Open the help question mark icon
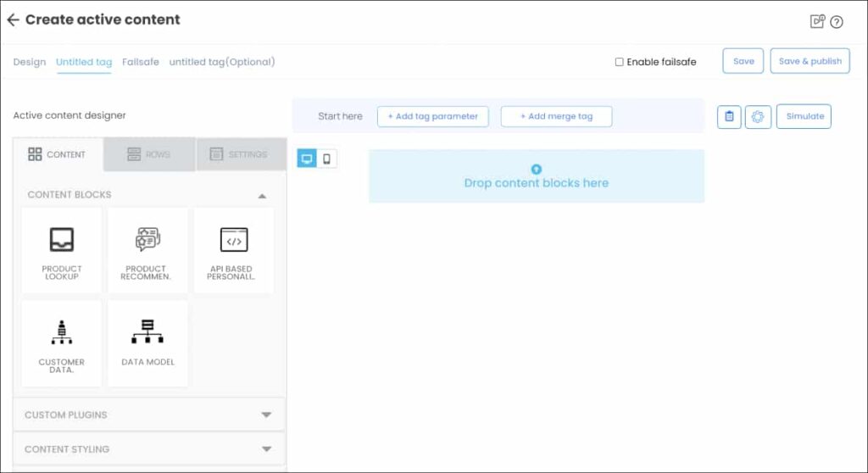868x473 pixels. click(x=837, y=22)
